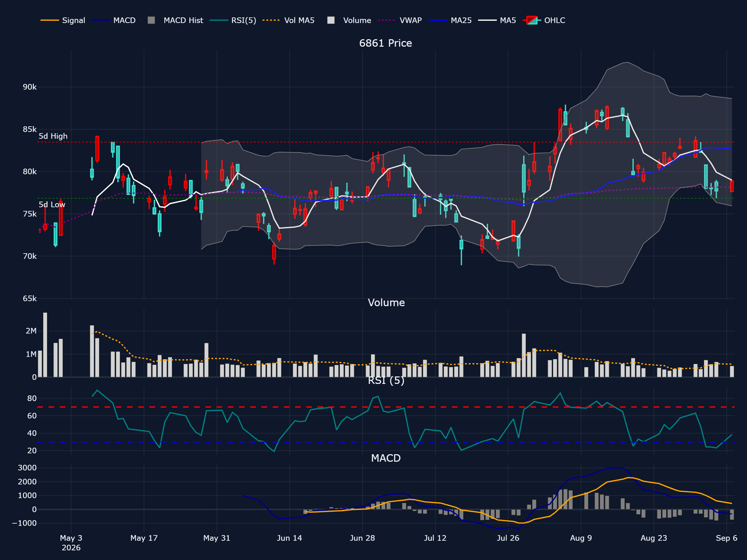Toggle the OHLC candlestick legend icon

[532, 20]
